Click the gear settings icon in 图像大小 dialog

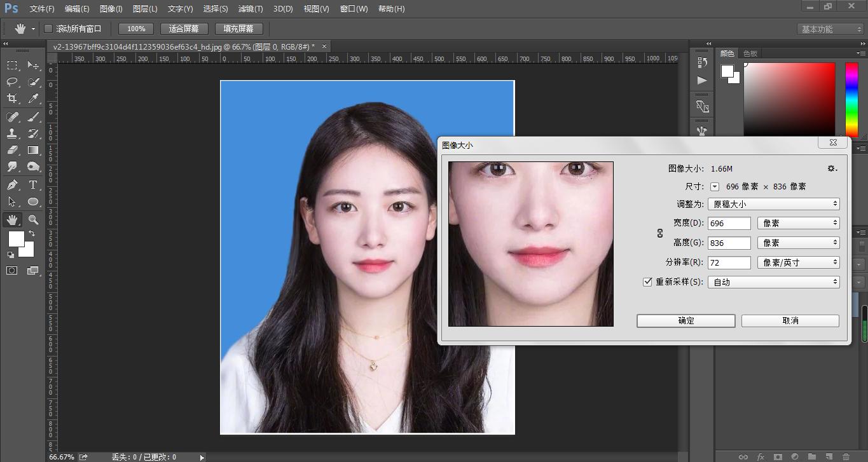click(x=832, y=168)
